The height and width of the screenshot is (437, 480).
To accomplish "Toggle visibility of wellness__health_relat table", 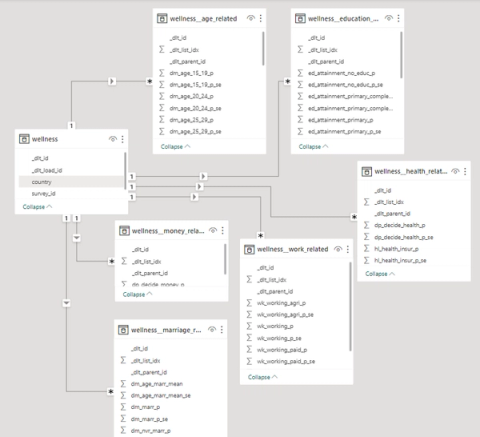I will (455, 171).
